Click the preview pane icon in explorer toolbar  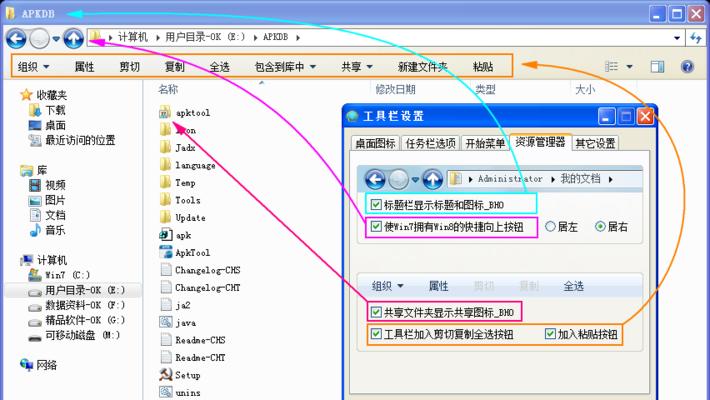pyautogui.click(x=657, y=67)
